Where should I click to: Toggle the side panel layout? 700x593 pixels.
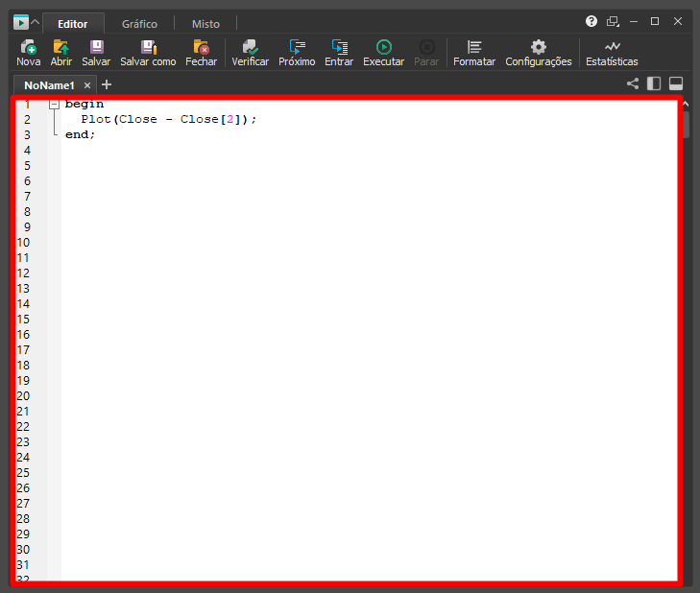[654, 84]
